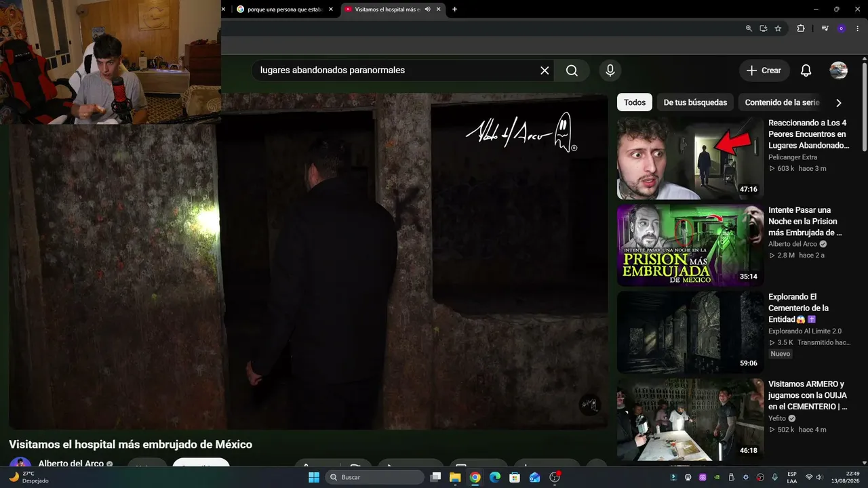
Task: Click the volume icon in system tray
Action: click(819, 477)
